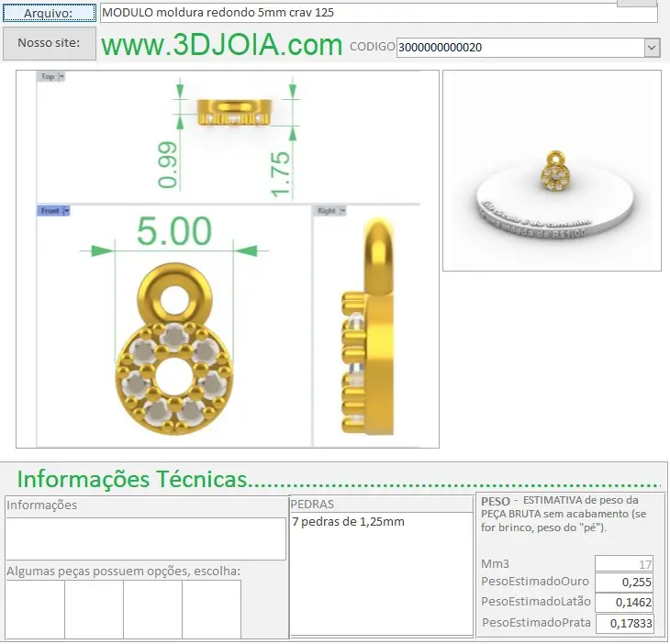670x644 pixels.
Task: Click the PesoEstimadoOuro label
Action: tap(534, 582)
